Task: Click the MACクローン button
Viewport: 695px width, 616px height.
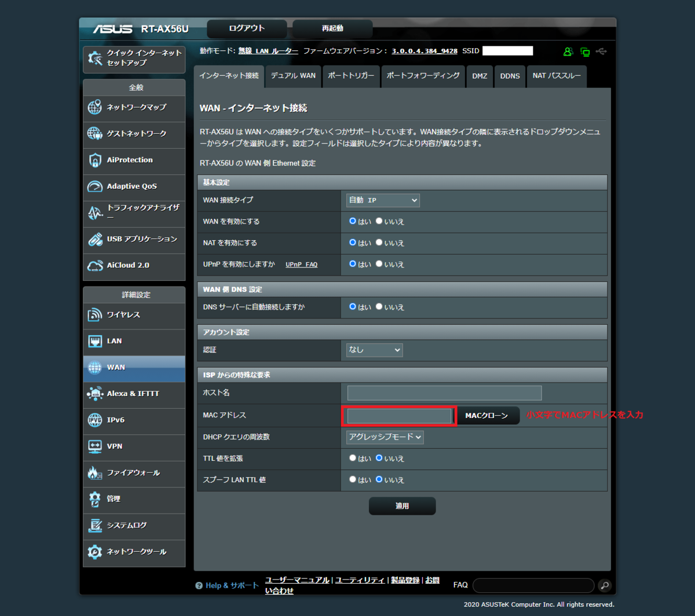Action: pyautogui.click(x=487, y=416)
